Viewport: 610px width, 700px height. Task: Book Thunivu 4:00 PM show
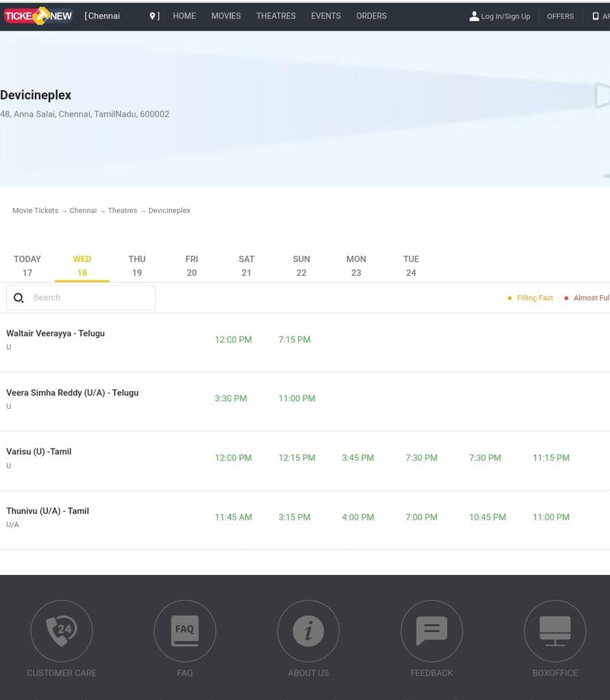[358, 517]
